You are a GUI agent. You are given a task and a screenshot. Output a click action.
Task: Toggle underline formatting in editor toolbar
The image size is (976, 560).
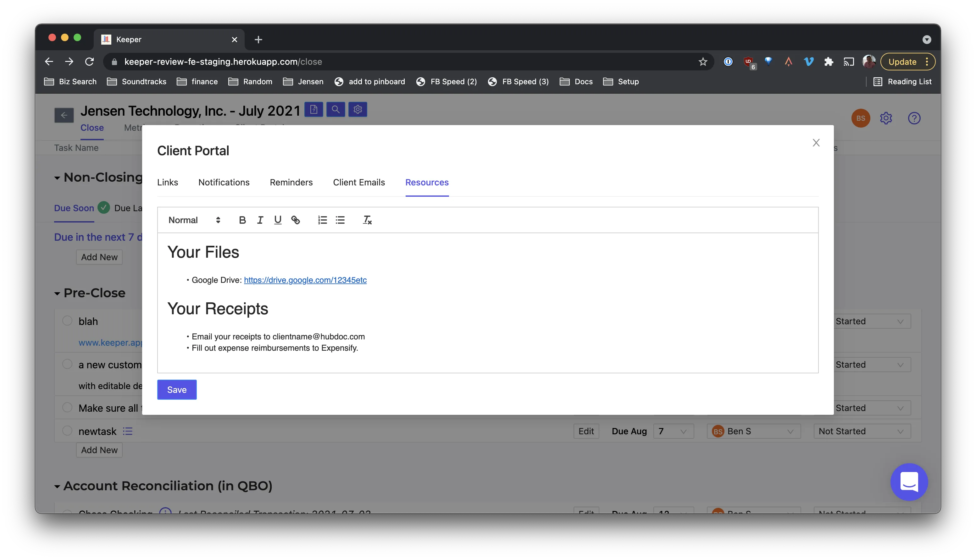coord(278,220)
